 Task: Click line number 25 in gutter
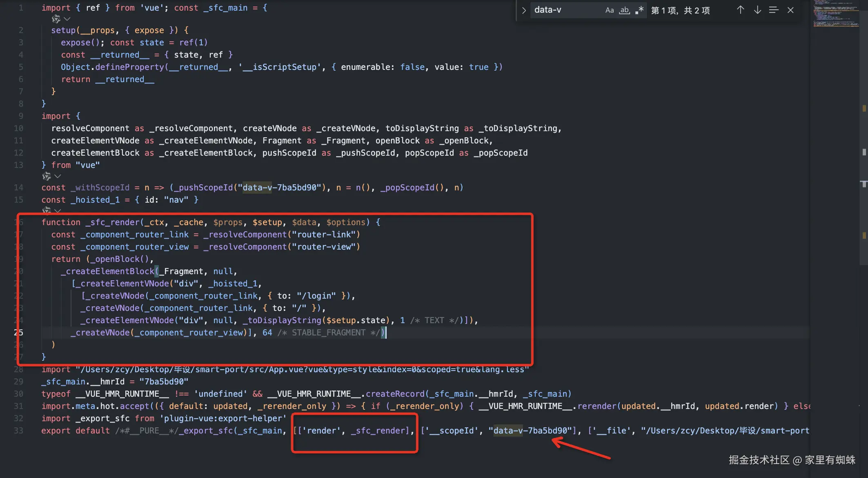pos(18,333)
